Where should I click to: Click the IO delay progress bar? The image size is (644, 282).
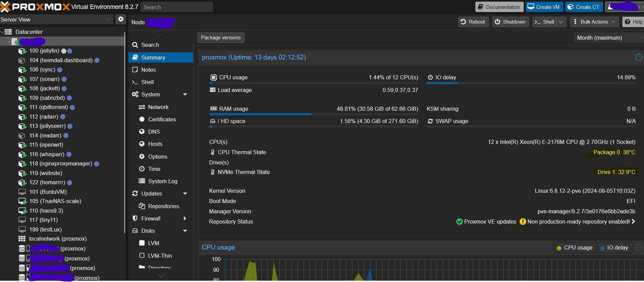(x=531, y=83)
